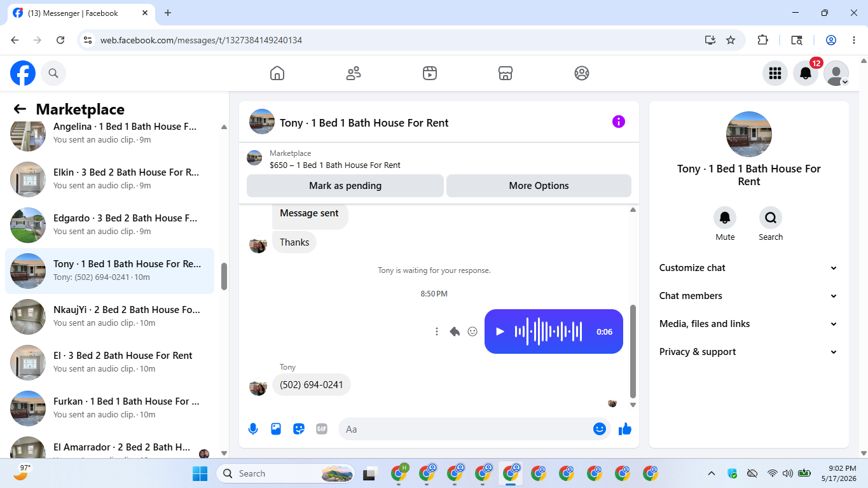The width and height of the screenshot is (868, 488).
Task: Open El Amarrador 2 Bed 2 Bath conversation
Action: click(110, 445)
